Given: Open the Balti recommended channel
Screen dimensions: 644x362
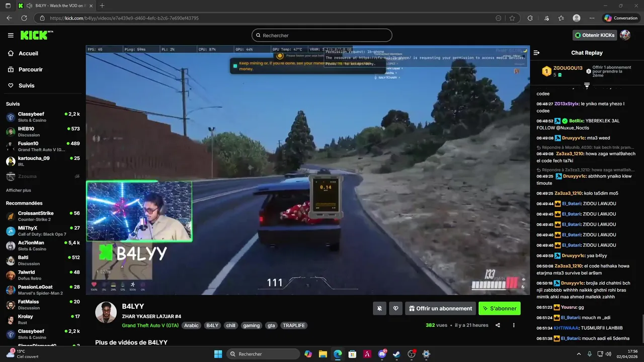Looking at the screenshot, I should click(43, 260).
